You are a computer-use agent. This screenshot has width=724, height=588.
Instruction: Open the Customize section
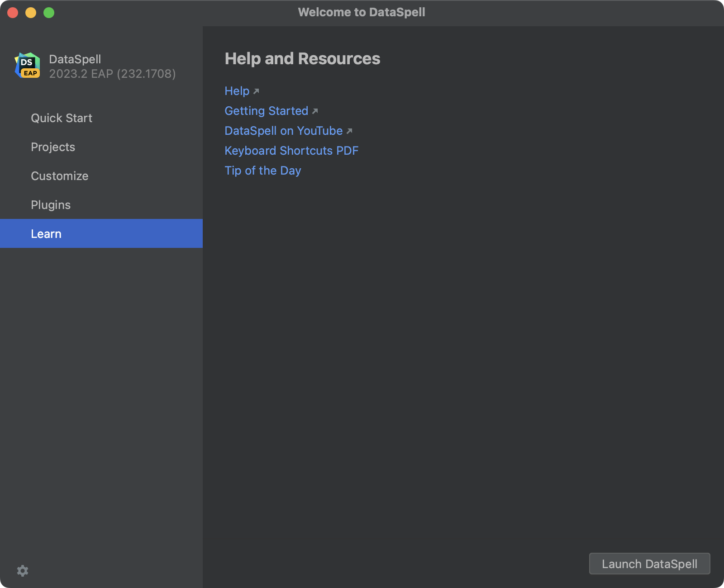(x=59, y=176)
